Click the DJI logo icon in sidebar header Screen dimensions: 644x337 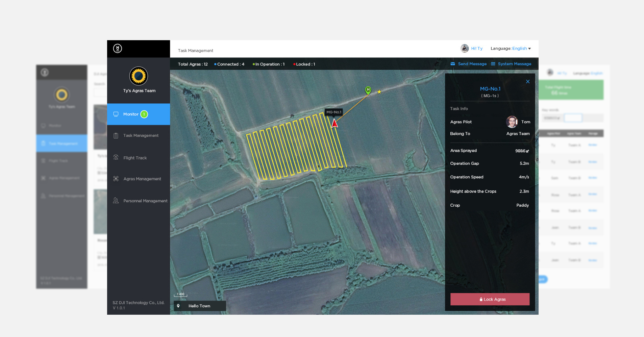117,48
